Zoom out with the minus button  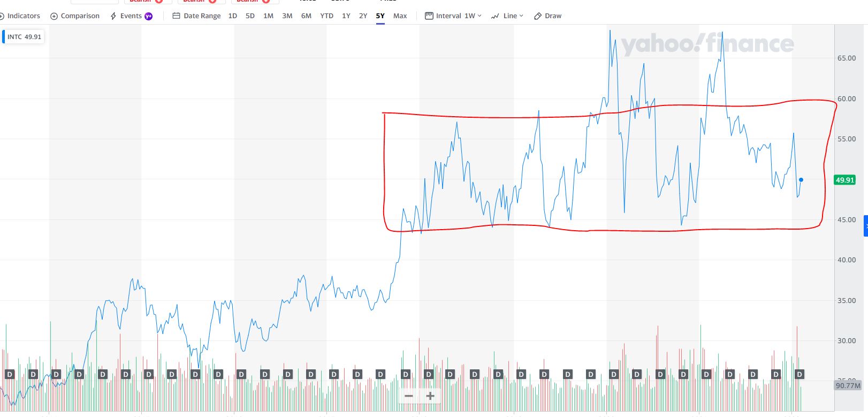(409, 396)
